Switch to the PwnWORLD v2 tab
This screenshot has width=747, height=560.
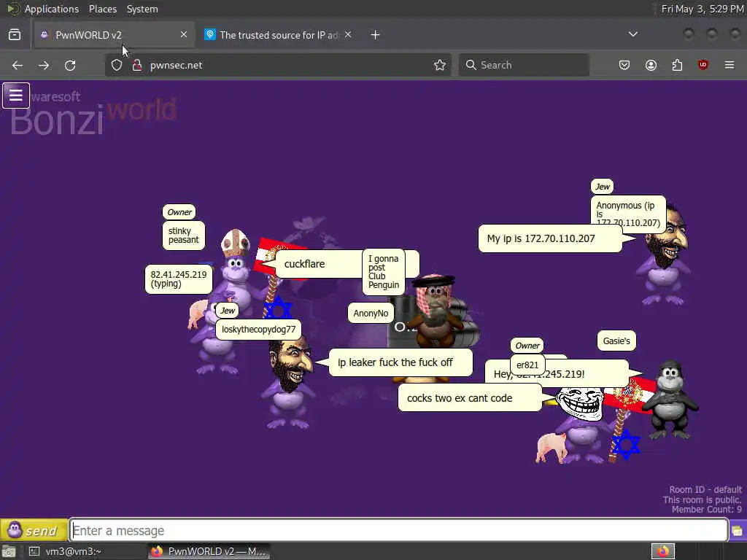click(115, 35)
